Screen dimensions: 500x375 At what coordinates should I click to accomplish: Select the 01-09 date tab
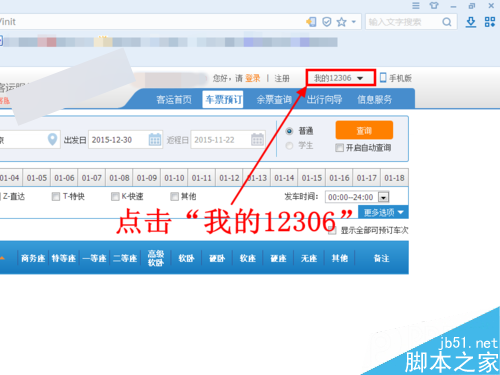147,178
